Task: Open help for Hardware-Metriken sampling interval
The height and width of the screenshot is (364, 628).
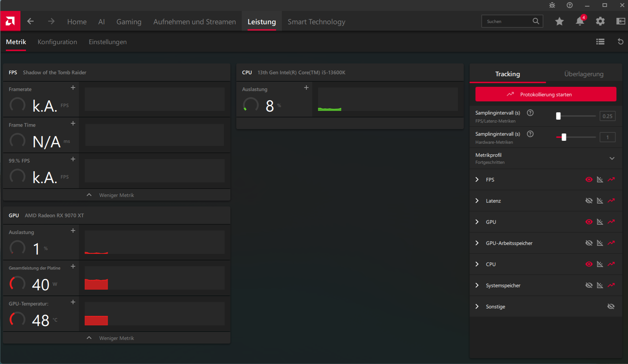Action: coord(530,134)
